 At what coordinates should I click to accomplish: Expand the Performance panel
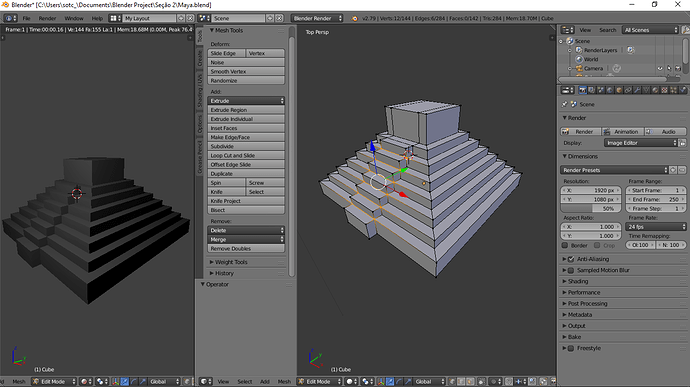584,292
